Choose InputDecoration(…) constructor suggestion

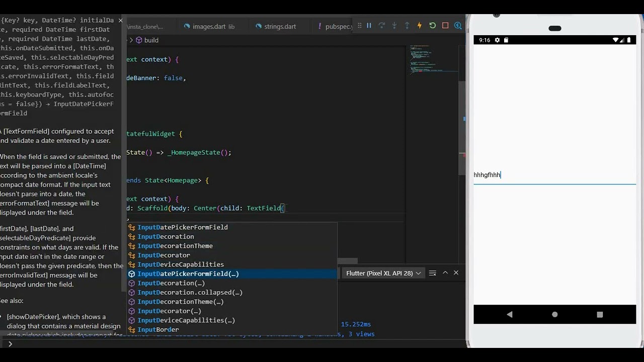point(232,283)
